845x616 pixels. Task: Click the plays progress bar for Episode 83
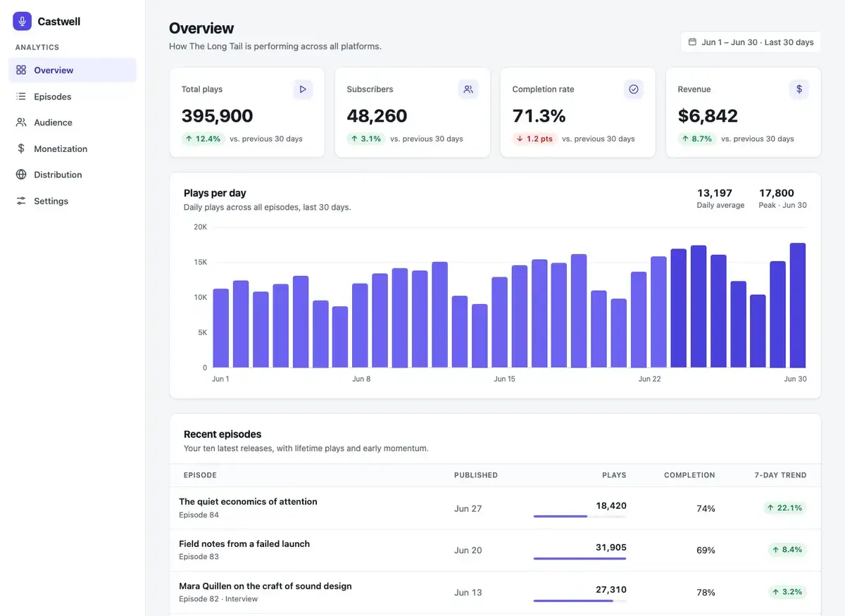pyautogui.click(x=580, y=559)
